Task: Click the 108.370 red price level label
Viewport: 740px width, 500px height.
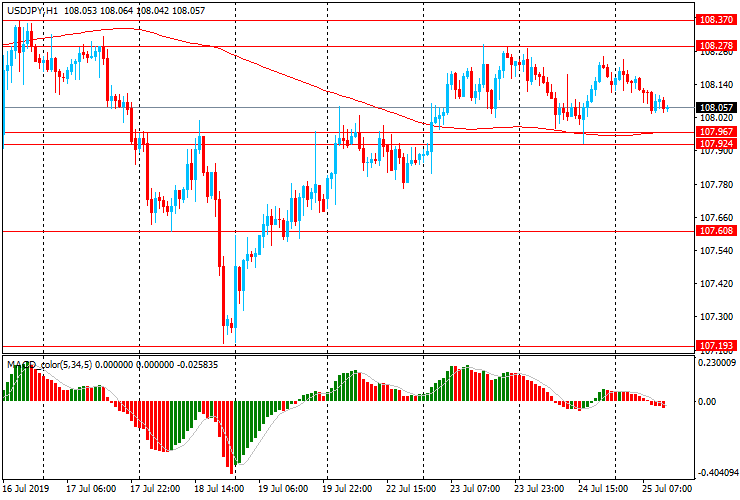Action: [x=716, y=20]
